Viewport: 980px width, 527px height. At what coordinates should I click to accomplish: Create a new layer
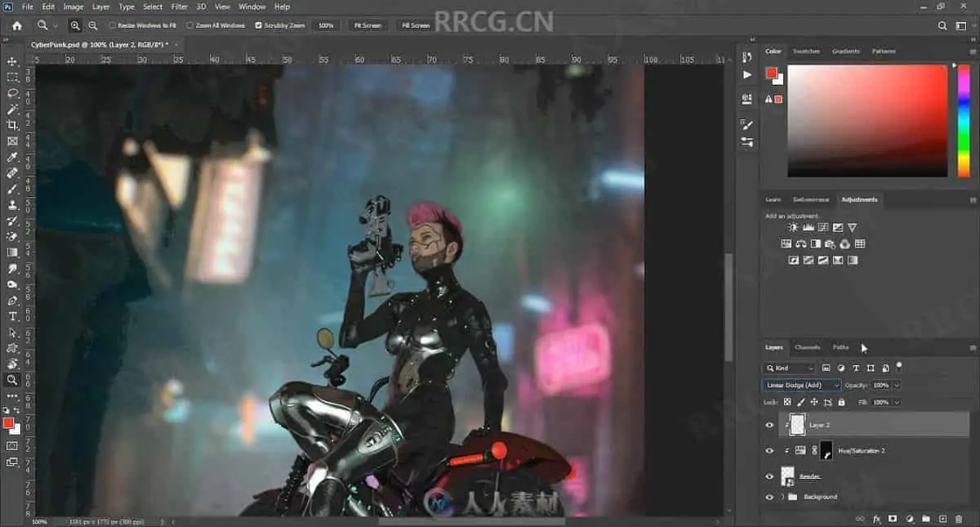point(942,518)
